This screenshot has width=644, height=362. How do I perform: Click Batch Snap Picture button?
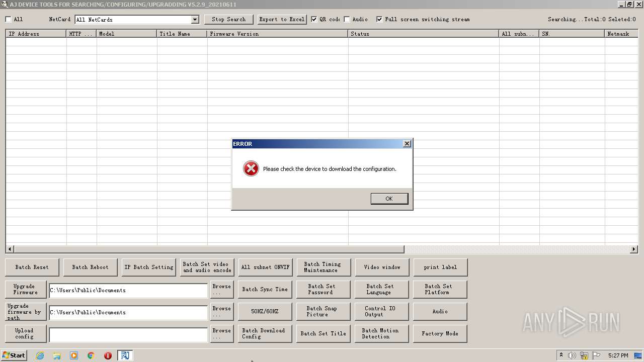click(x=324, y=311)
